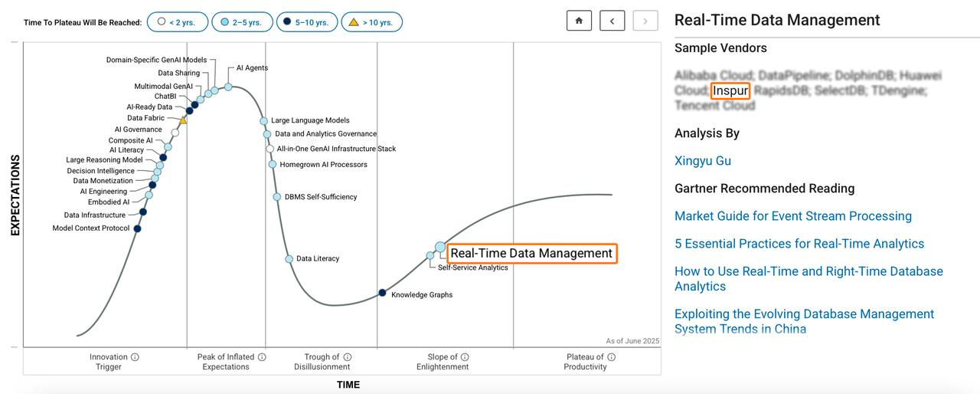This screenshot has width=980, height=394.
Task: Toggle the '< 2 yrs.' plateau filter
Action: (x=177, y=22)
